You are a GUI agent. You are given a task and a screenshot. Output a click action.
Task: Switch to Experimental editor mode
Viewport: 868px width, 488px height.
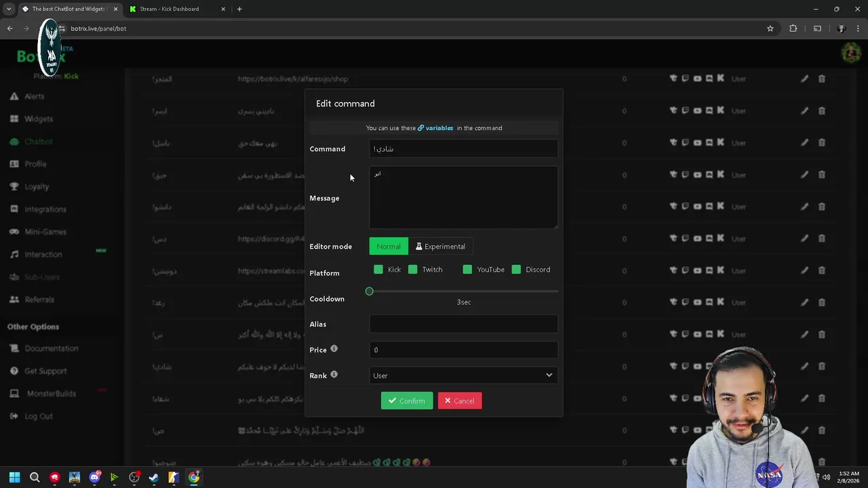(x=441, y=246)
